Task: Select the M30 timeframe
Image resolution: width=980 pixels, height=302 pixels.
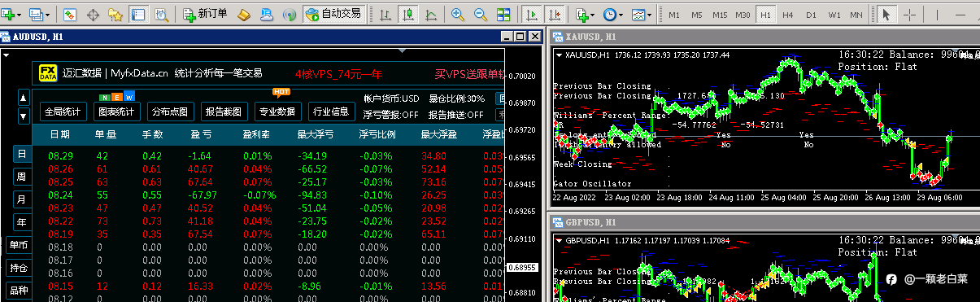Action: coord(743,15)
